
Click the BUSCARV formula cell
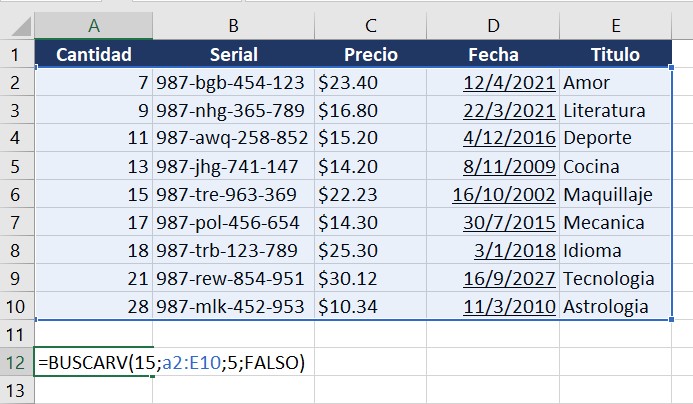pyautogui.click(x=94, y=362)
